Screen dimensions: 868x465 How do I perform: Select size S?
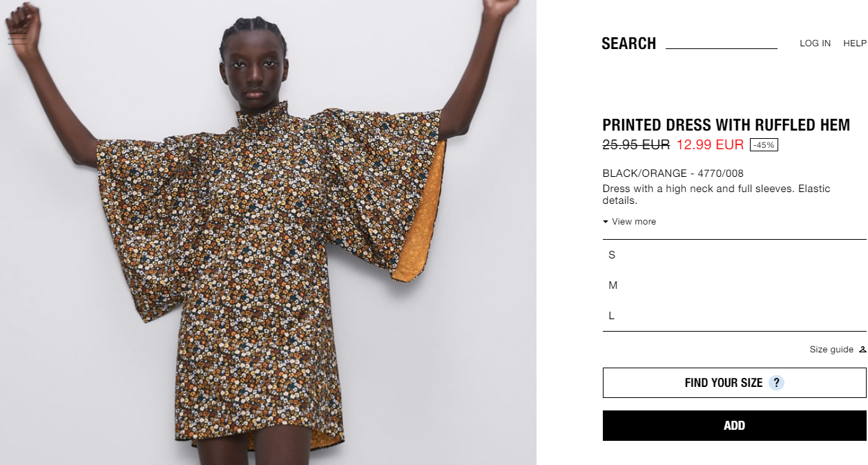tap(735, 255)
